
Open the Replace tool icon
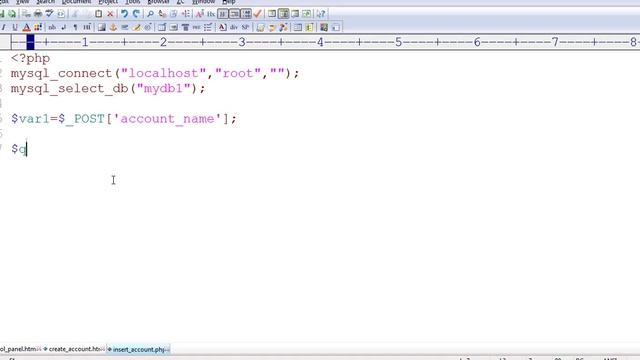[x=162, y=14]
